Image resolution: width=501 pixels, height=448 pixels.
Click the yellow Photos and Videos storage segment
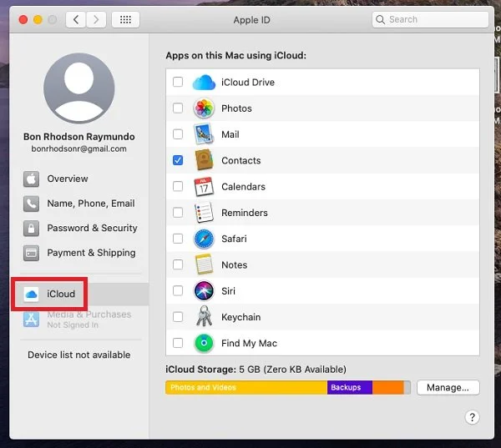[246, 387]
